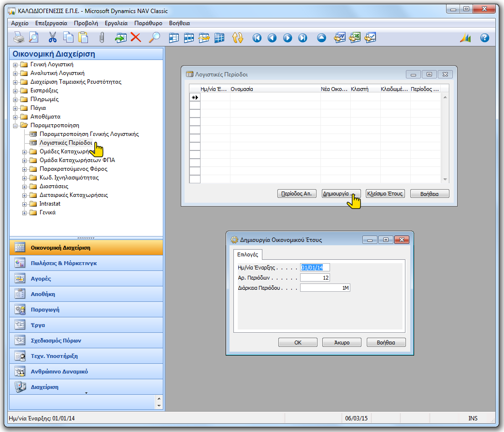Image resolution: width=504 pixels, height=432 pixels.
Task: Click OK in Δημιουργία Οικονομικού Έτους dialog
Action: (x=298, y=343)
